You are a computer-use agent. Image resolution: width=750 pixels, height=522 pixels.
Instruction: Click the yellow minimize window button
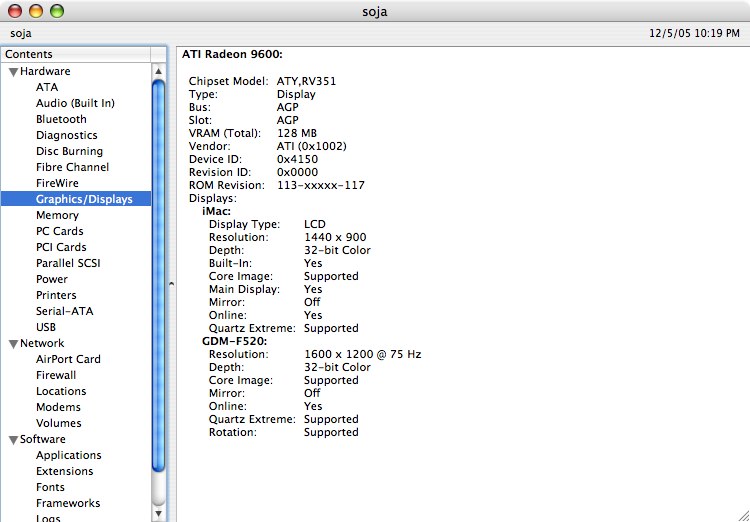click(x=36, y=11)
